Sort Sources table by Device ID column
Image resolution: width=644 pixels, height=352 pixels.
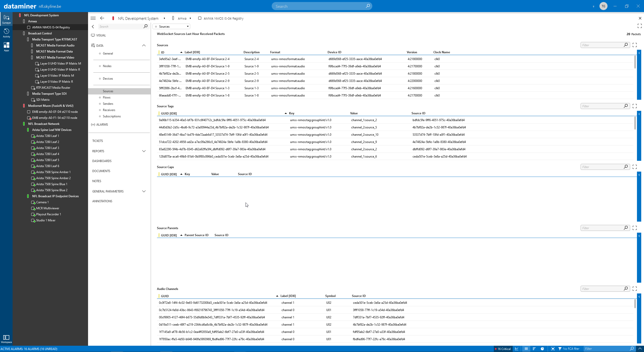[334, 52]
